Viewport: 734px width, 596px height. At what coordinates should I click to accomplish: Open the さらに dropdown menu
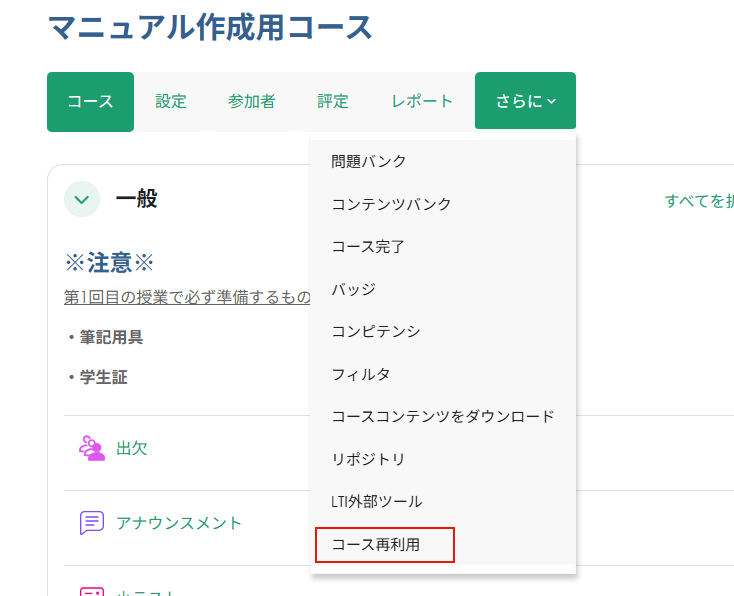pyautogui.click(x=525, y=101)
